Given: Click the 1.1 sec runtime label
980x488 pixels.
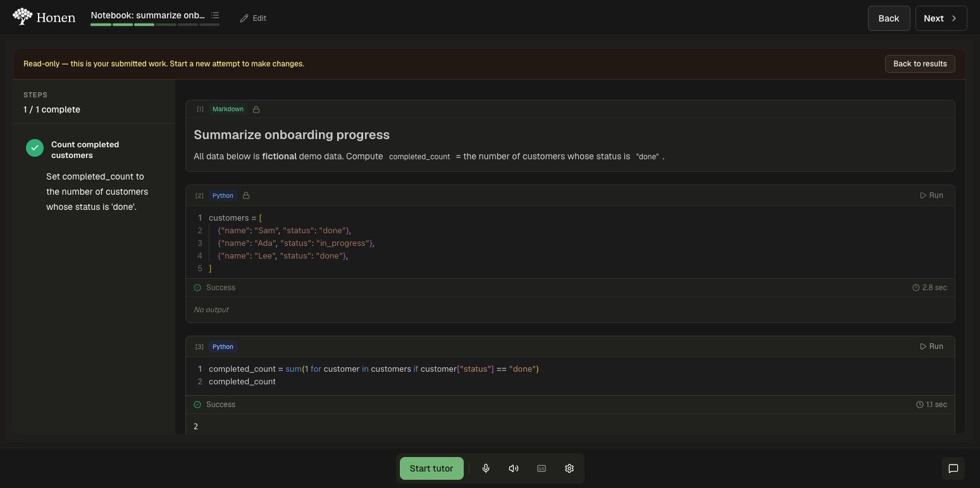Looking at the screenshot, I should point(931,405).
